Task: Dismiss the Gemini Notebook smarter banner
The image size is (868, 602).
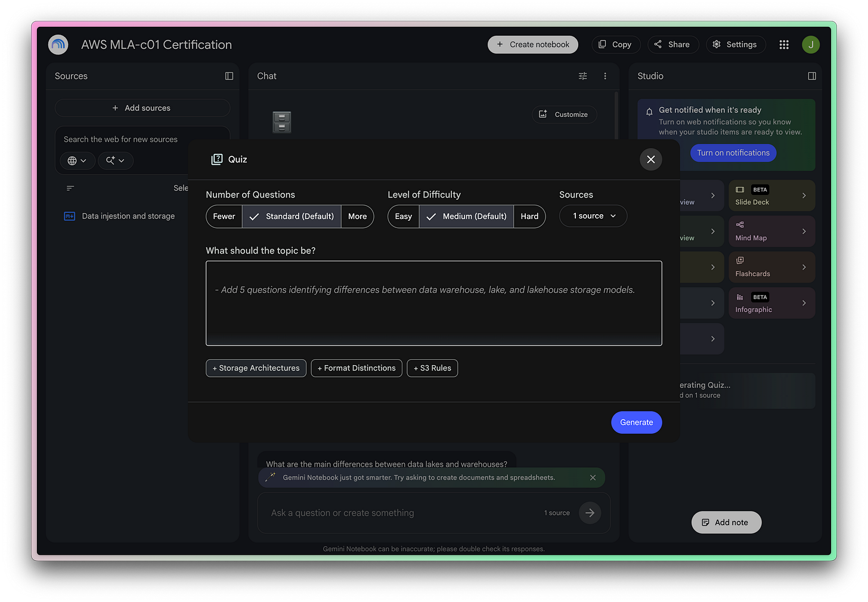Action: 593,477
